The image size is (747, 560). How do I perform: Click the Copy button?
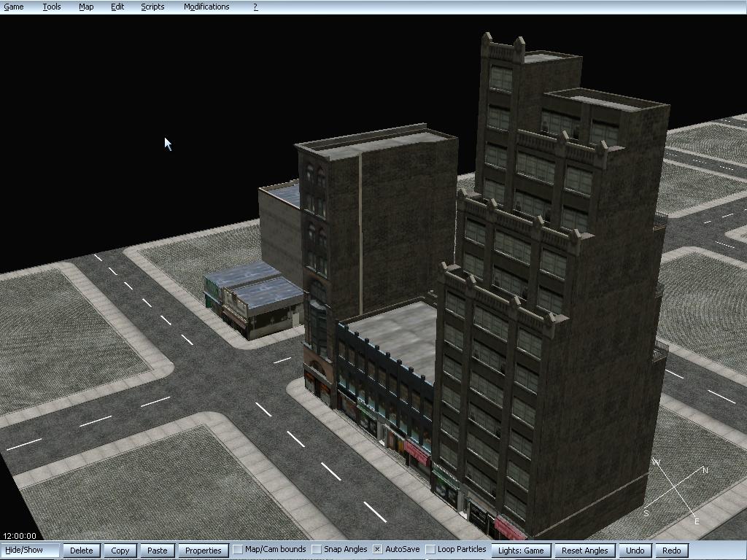click(x=120, y=551)
